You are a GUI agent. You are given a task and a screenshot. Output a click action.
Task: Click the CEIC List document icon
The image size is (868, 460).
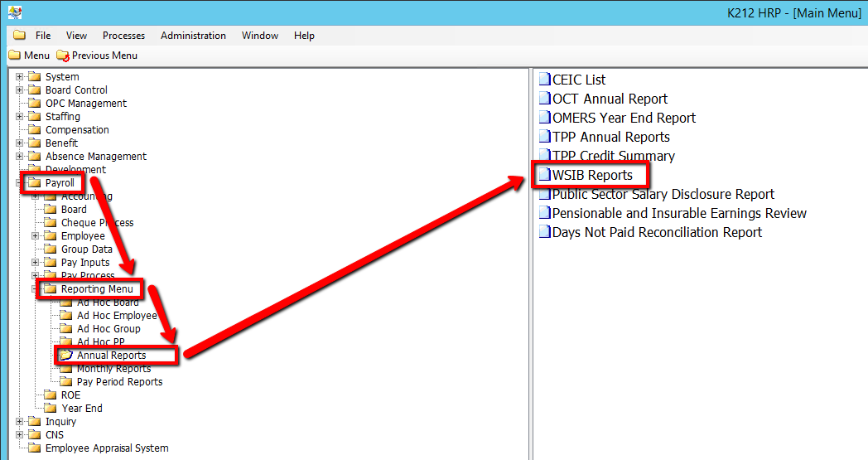coord(544,80)
